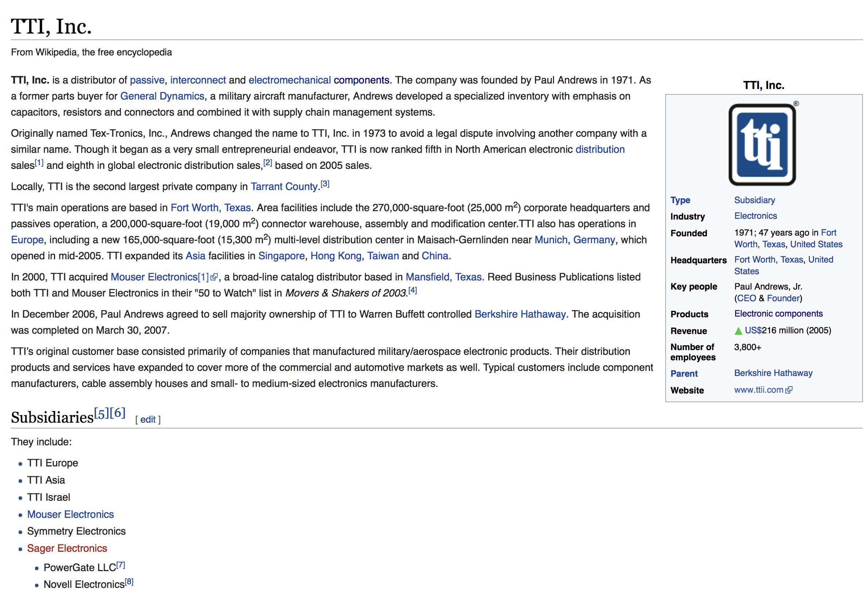Open the Hong Kong link
Image resolution: width=868 pixels, height=601 pixels.
336,256
